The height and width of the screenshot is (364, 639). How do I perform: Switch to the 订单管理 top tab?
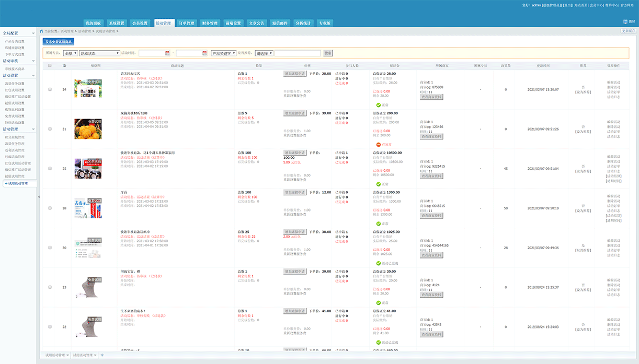186,23
